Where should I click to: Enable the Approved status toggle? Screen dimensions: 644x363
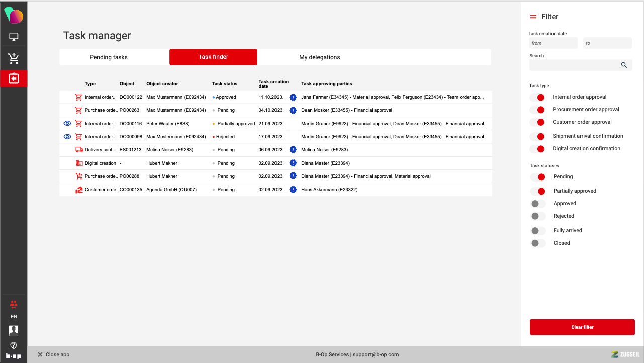point(538,204)
